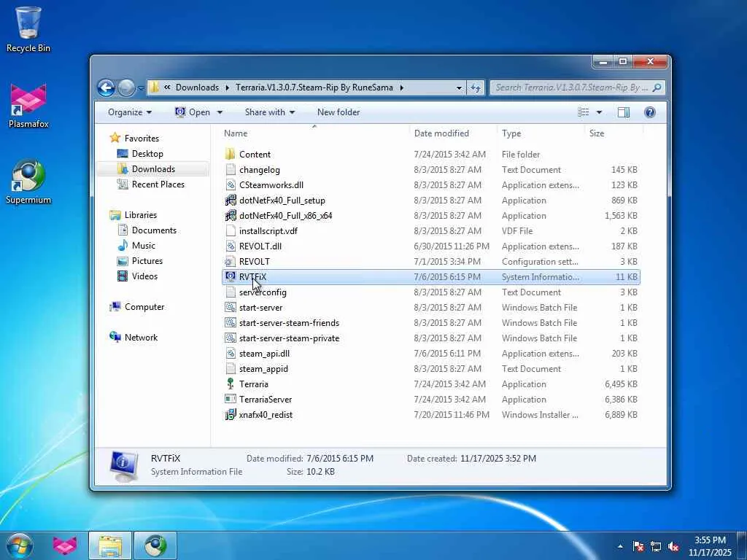Select Desktop in the navigation pane
The image size is (747, 560).
[x=147, y=153]
